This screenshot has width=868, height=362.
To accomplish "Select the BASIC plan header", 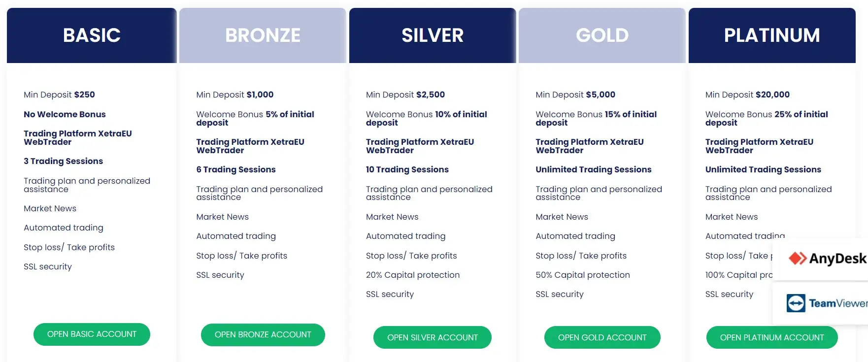I will 92,35.
